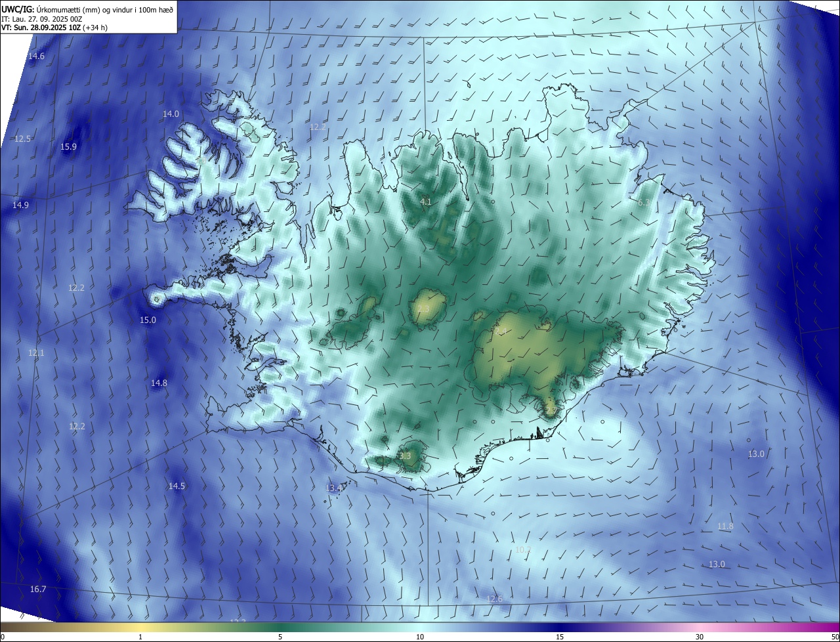
Task: Click the 'IT: Lau. 27. 09. 2025 00Z' line
Action: pos(41,19)
